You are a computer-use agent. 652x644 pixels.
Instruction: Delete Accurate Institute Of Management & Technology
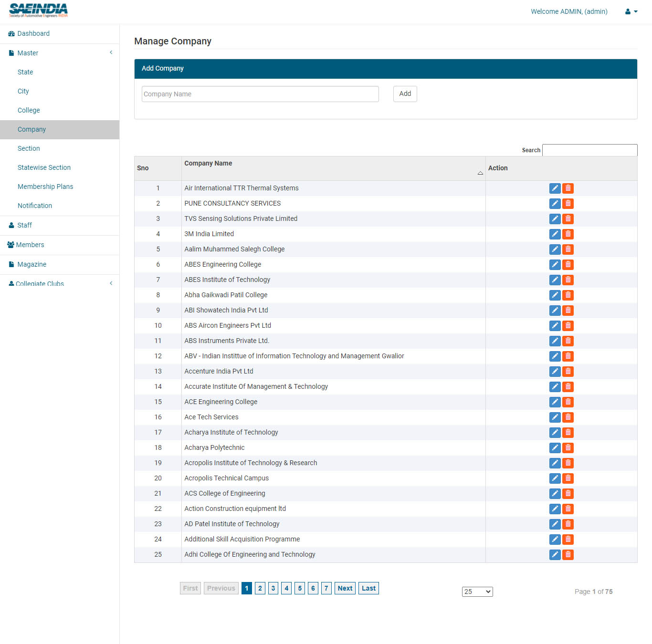coord(568,386)
